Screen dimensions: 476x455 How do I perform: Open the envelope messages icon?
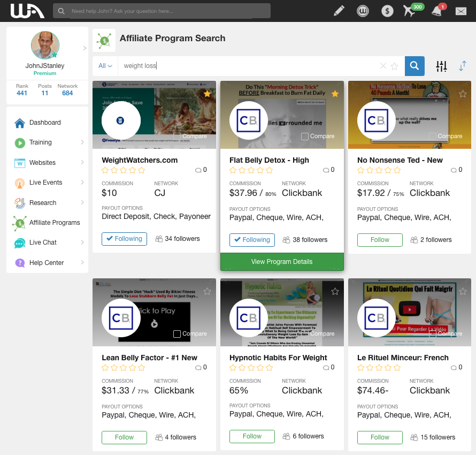461,11
